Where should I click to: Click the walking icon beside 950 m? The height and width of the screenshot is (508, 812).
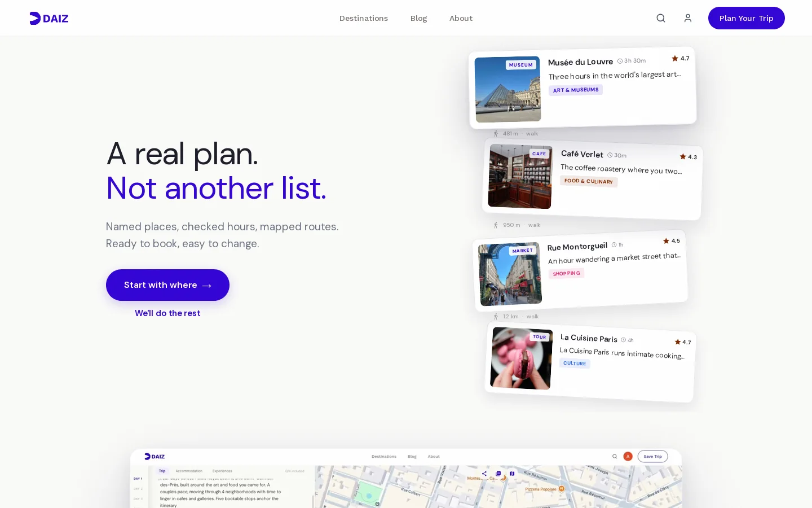[x=496, y=225]
